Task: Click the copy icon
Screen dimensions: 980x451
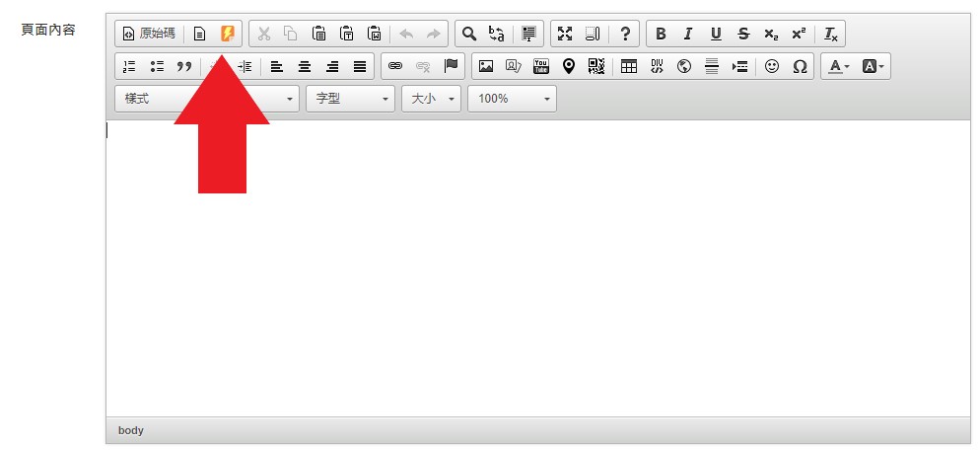Action: coord(291,34)
